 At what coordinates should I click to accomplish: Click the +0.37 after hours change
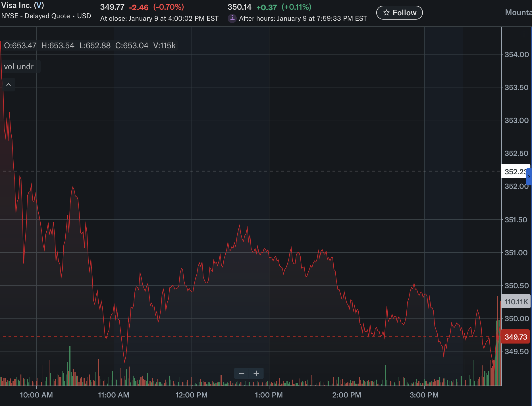pyautogui.click(x=267, y=7)
